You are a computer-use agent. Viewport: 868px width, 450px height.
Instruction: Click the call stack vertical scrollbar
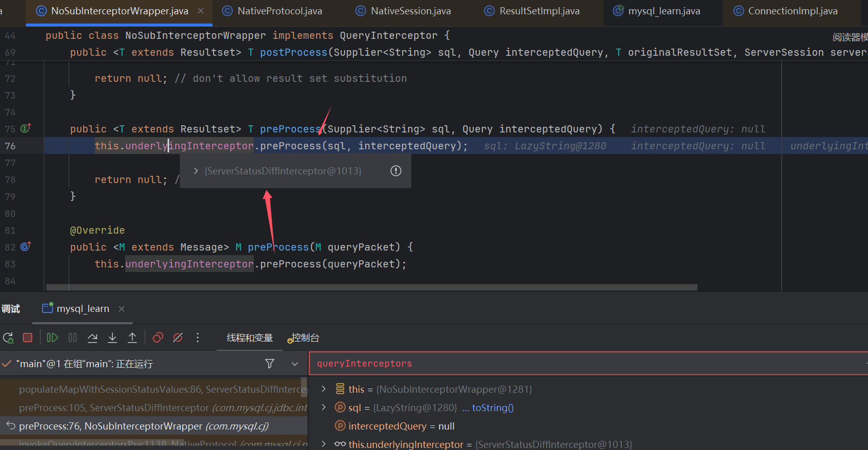304,387
